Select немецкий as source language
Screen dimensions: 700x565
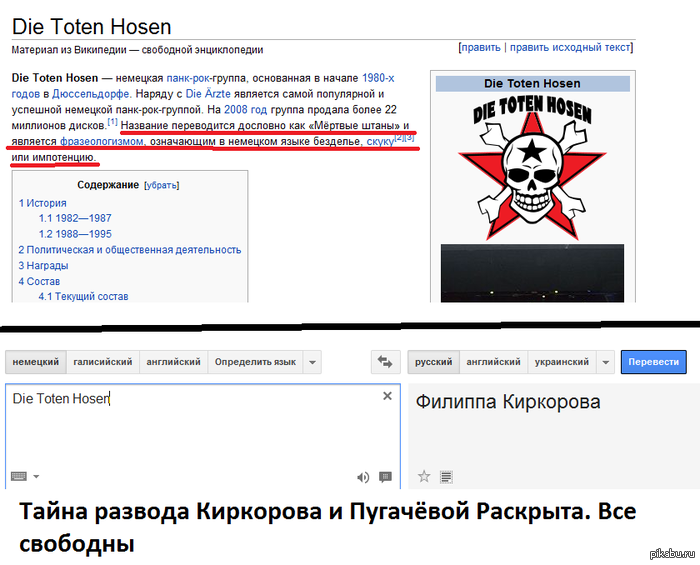(x=36, y=362)
